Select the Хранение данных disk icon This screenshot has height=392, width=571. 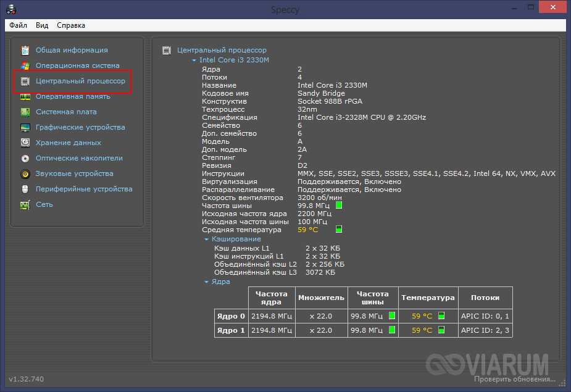point(25,143)
